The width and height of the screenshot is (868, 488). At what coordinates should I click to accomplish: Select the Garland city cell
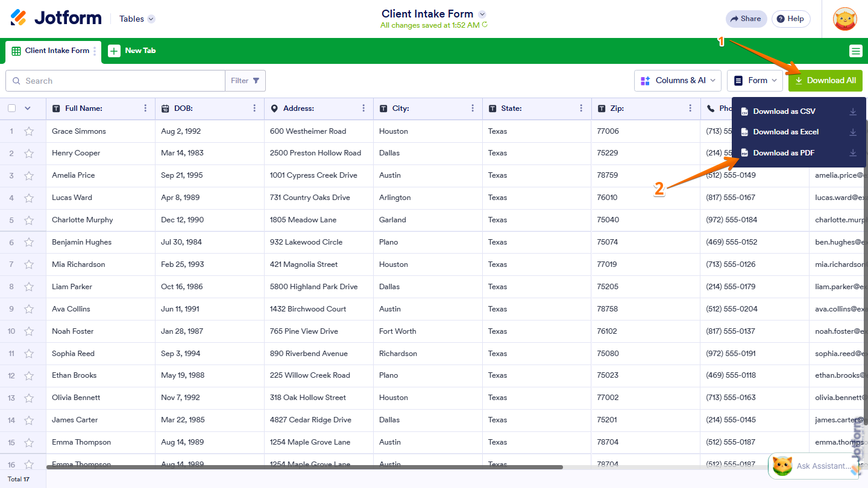(x=428, y=220)
